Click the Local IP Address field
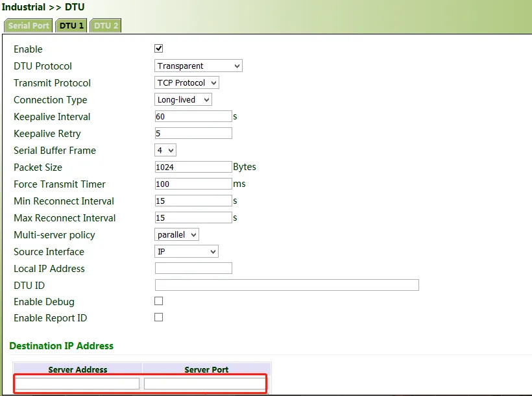This screenshot has height=396, width=532. [x=193, y=268]
